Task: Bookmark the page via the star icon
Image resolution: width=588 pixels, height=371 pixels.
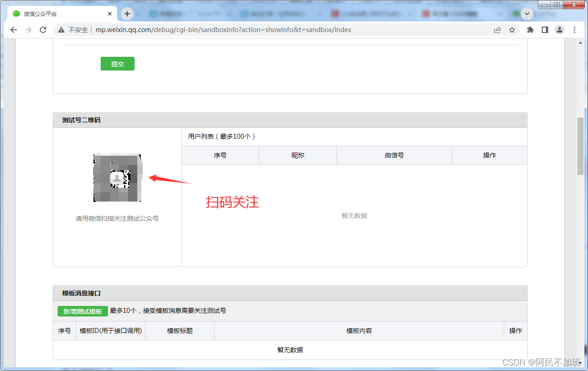Action: 512,29
